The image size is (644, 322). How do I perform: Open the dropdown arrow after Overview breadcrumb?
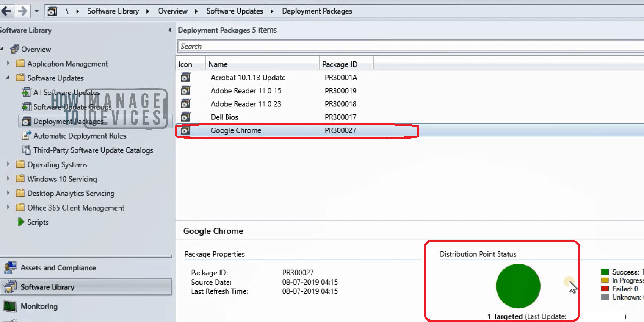click(x=197, y=11)
